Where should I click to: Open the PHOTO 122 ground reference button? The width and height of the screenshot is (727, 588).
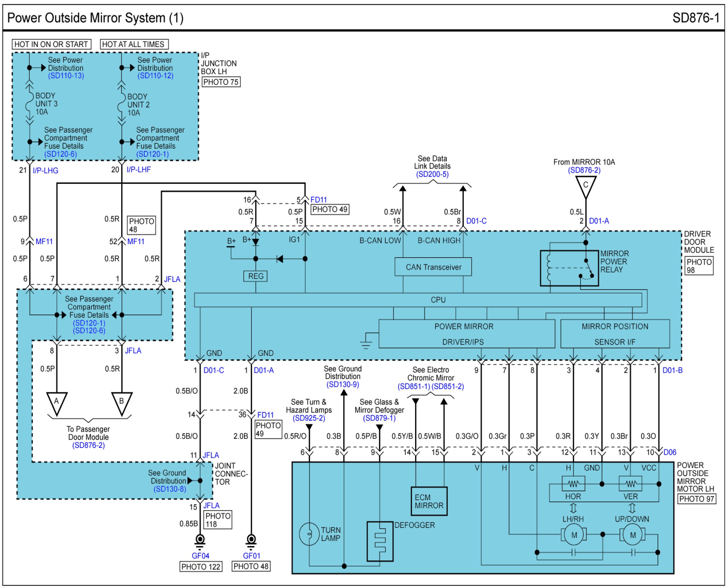pos(201,567)
